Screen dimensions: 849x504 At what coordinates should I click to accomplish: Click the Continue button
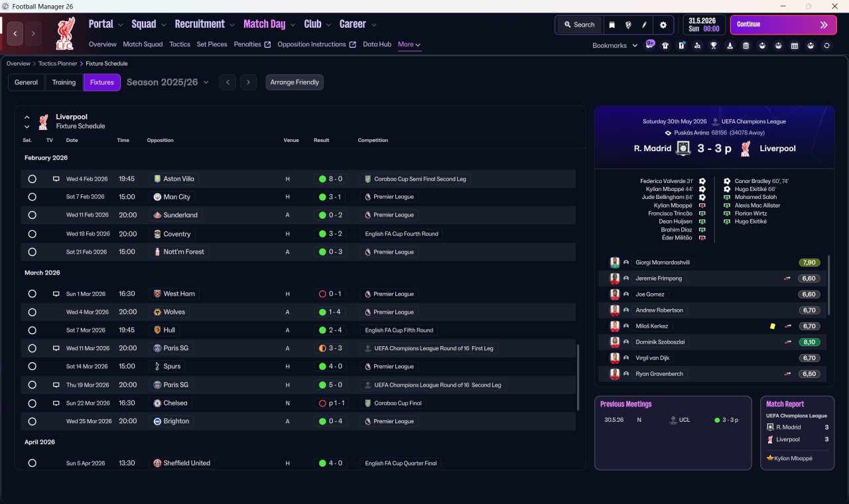pyautogui.click(x=783, y=25)
